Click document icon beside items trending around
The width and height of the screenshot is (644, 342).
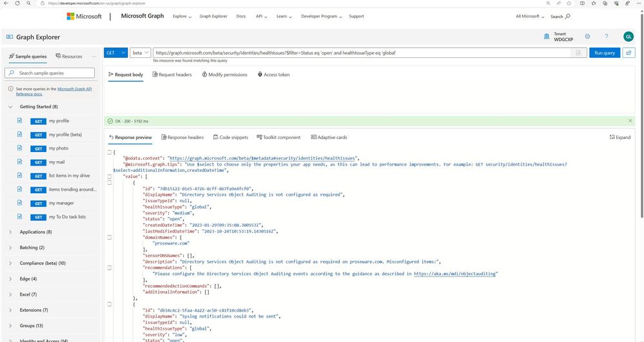point(19,189)
